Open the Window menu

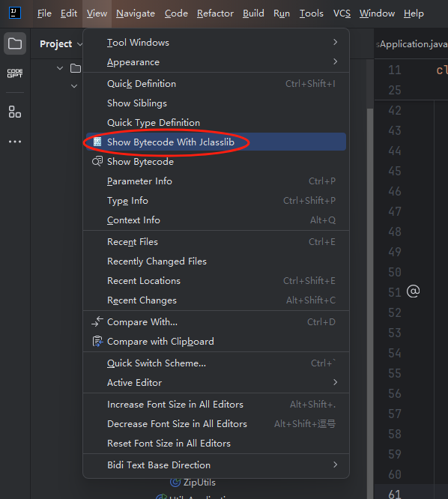(377, 13)
